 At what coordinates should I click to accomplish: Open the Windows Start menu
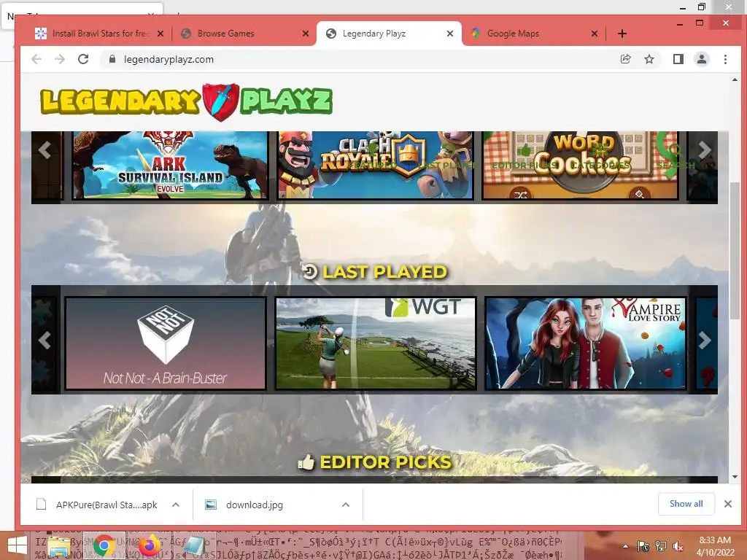coord(18,545)
